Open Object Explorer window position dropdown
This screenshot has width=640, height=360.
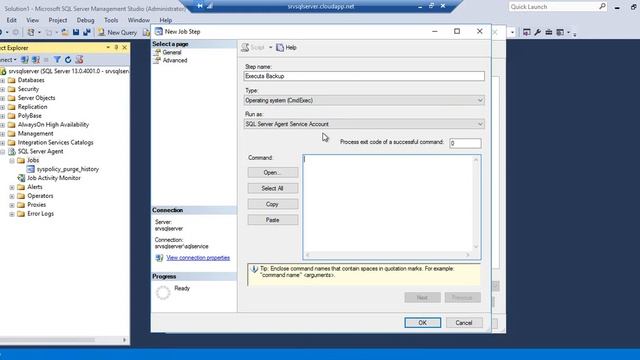[108, 47]
